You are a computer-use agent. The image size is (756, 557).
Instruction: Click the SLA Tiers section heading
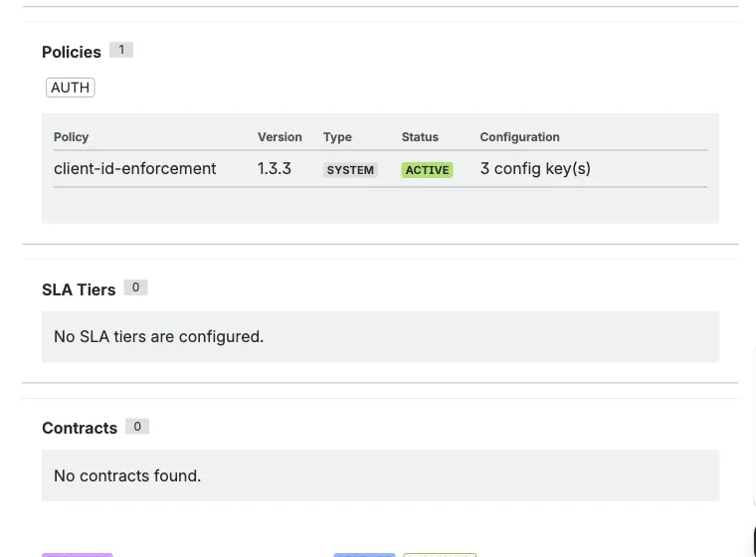click(79, 289)
